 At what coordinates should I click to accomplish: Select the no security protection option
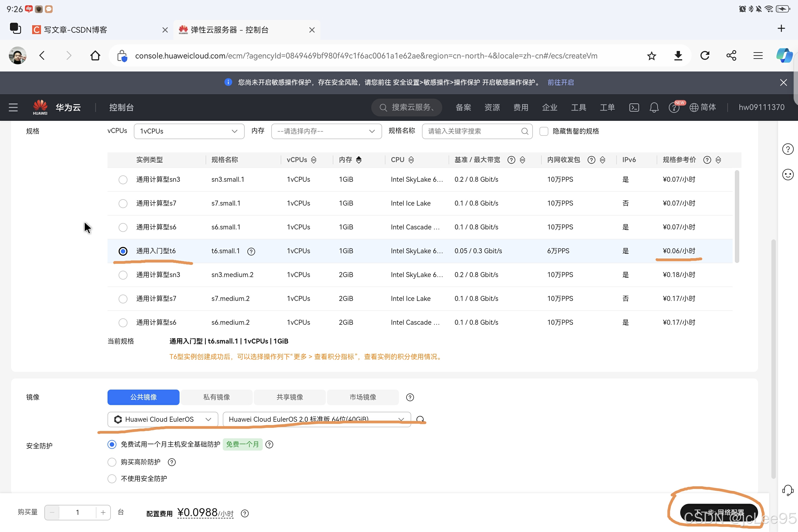112,479
